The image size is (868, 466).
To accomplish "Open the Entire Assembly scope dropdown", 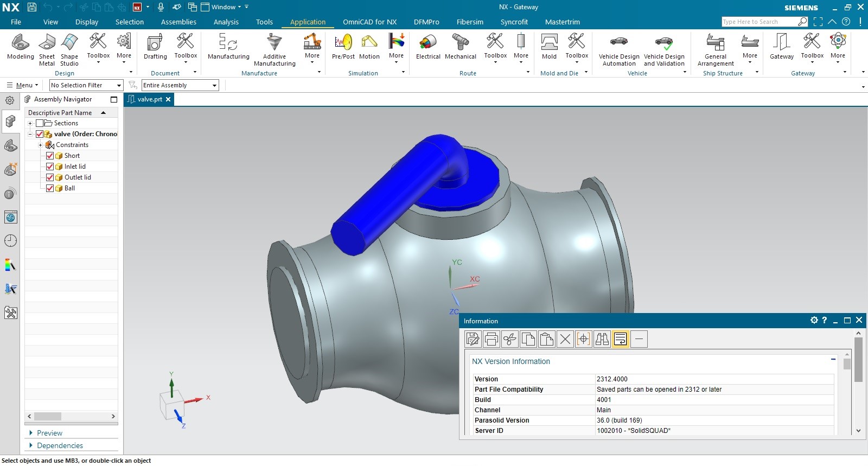I will pyautogui.click(x=180, y=85).
